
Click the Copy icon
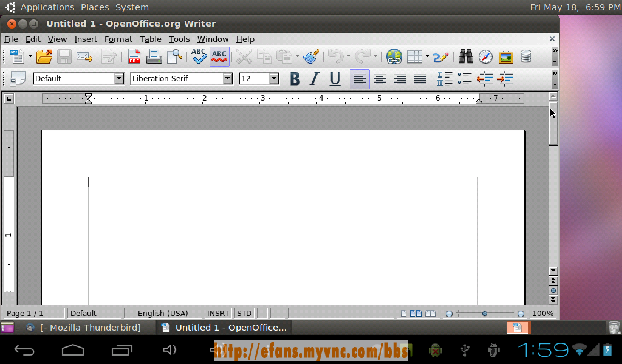click(x=264, y=56)
